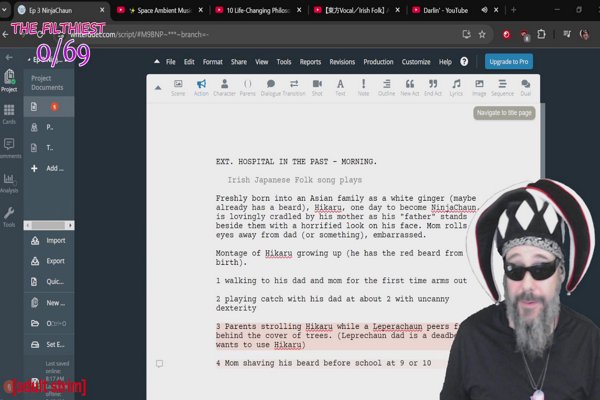Select the Dual dialogue tool

pos(526,88)
